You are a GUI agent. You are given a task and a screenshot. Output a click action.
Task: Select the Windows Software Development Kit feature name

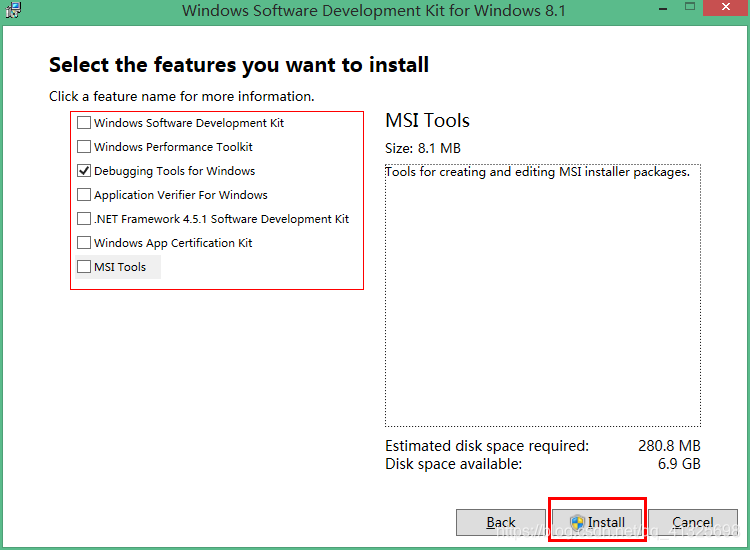pos(189,123)
